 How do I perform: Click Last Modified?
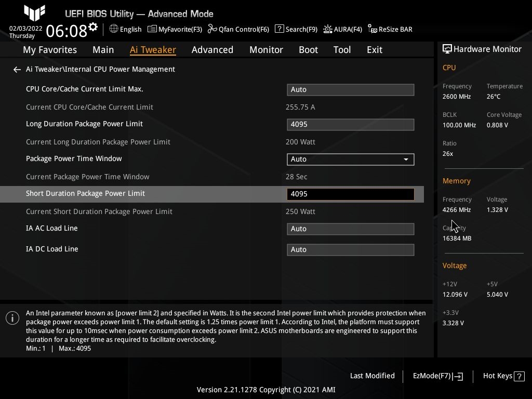click(372, 376)
